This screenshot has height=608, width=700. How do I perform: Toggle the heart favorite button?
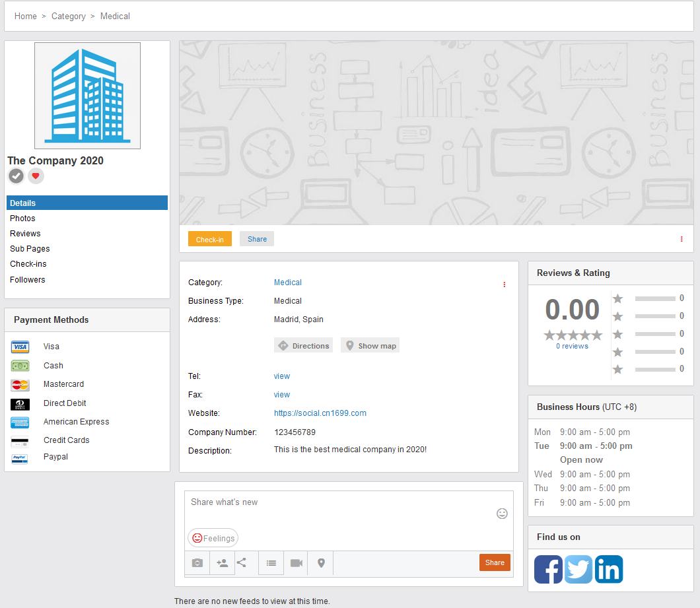tap(36, 176)
